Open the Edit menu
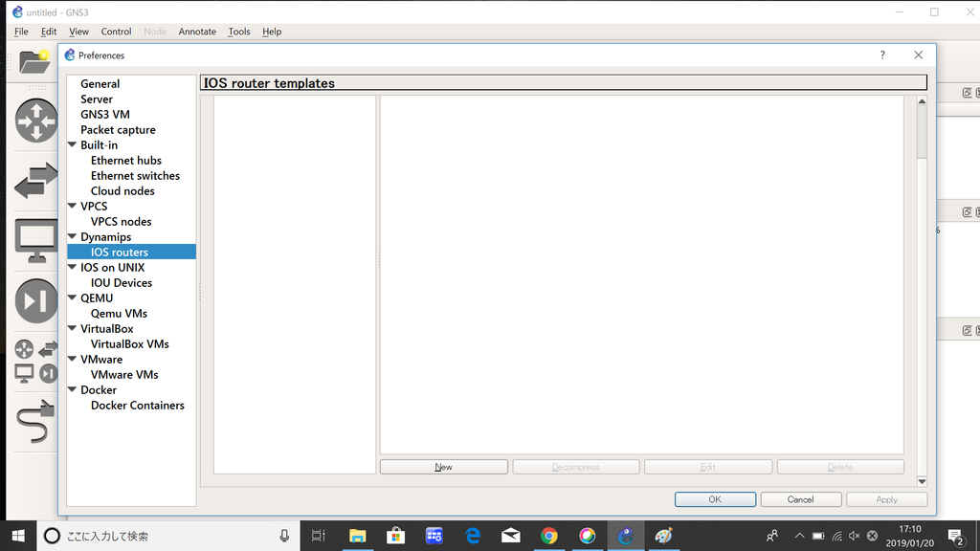980x551 pixels. tap(49, 32)
